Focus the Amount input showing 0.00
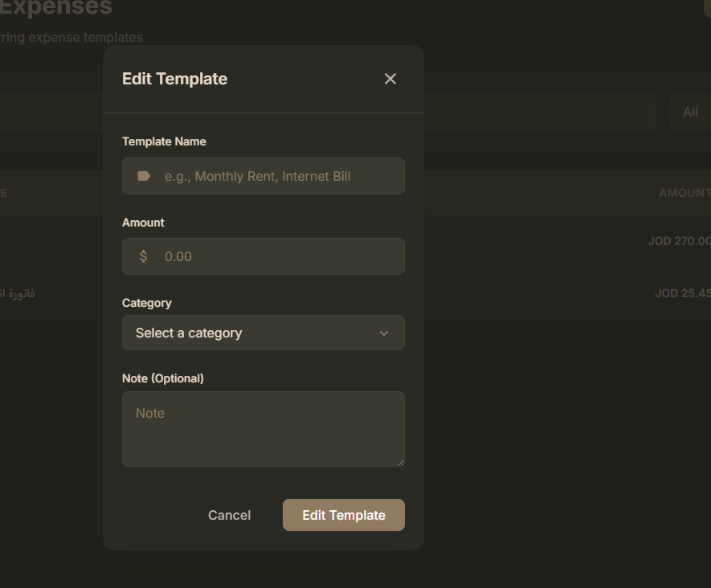The image size is (711, 588). [264, 256]
